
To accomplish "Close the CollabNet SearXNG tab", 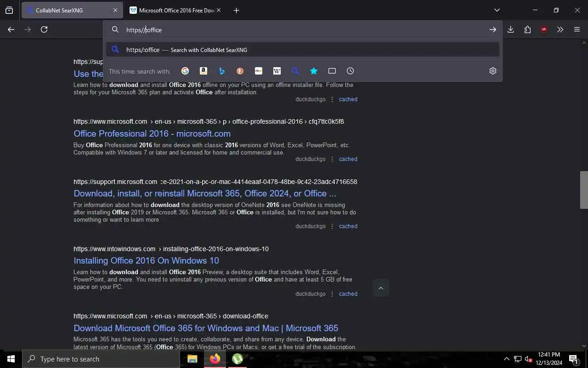I will coord(115,10).
